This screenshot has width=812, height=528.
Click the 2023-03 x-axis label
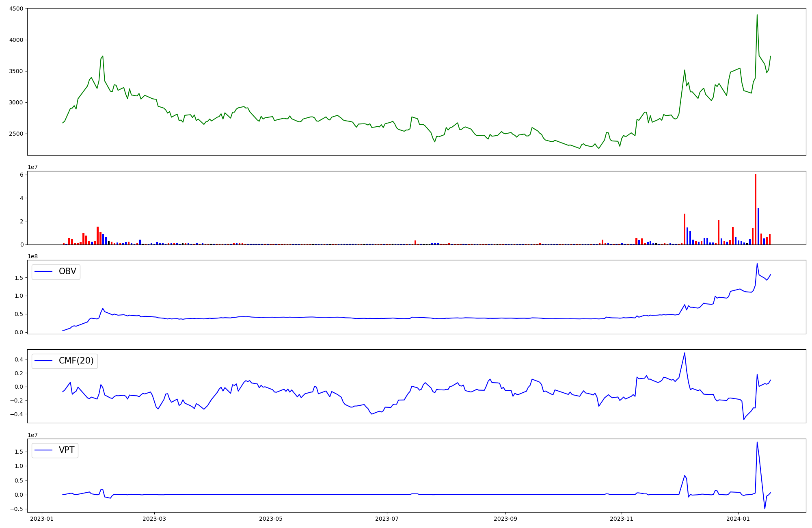tap(154, 519)
